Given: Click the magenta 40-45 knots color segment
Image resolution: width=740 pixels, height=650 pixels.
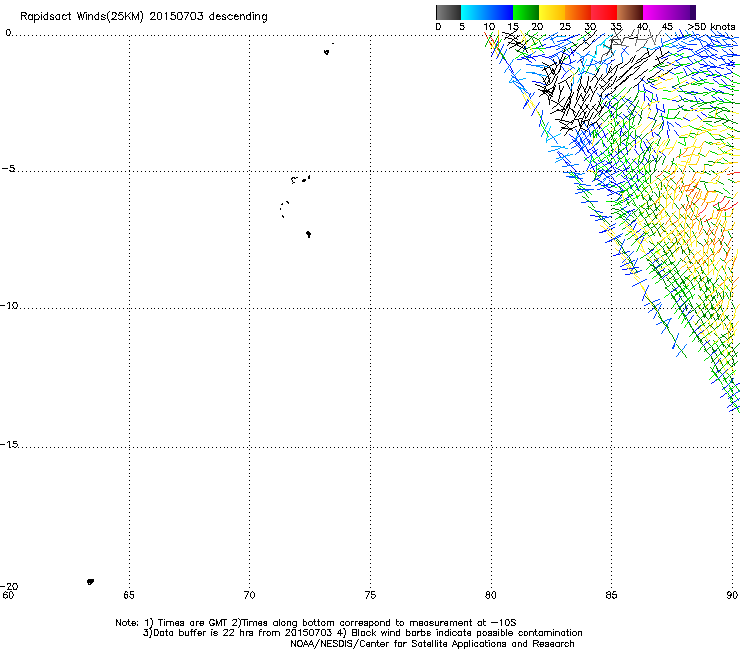Looking at the screenshot, I should coord(656,12).
